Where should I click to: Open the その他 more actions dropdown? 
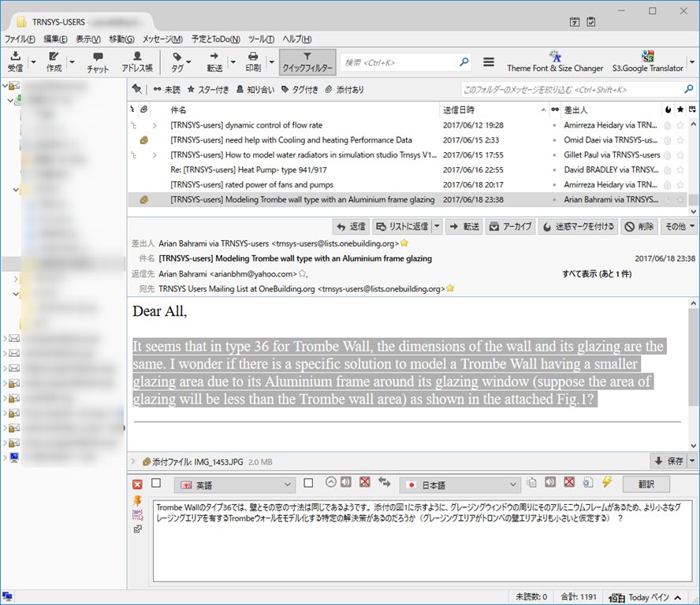[680, 227]
